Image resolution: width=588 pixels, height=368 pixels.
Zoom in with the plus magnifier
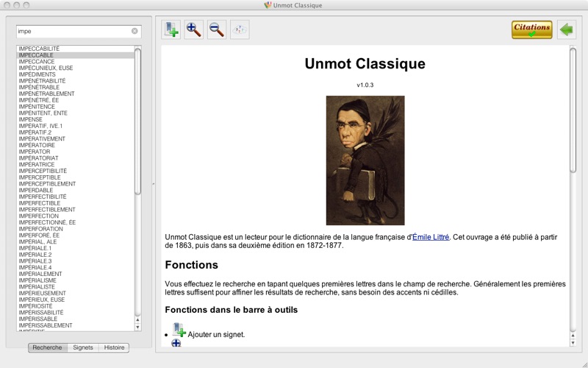point(194,29)
